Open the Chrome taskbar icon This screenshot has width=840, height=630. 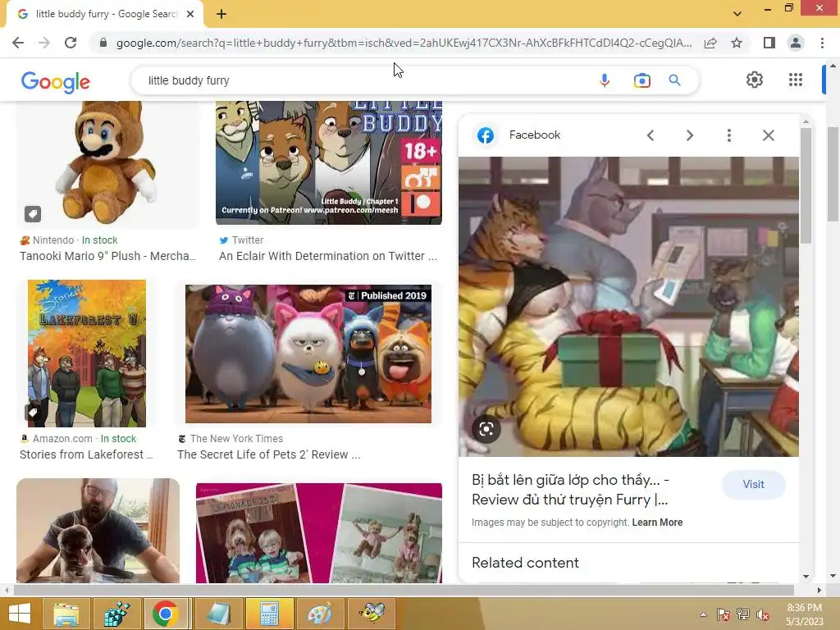(165, 614)
